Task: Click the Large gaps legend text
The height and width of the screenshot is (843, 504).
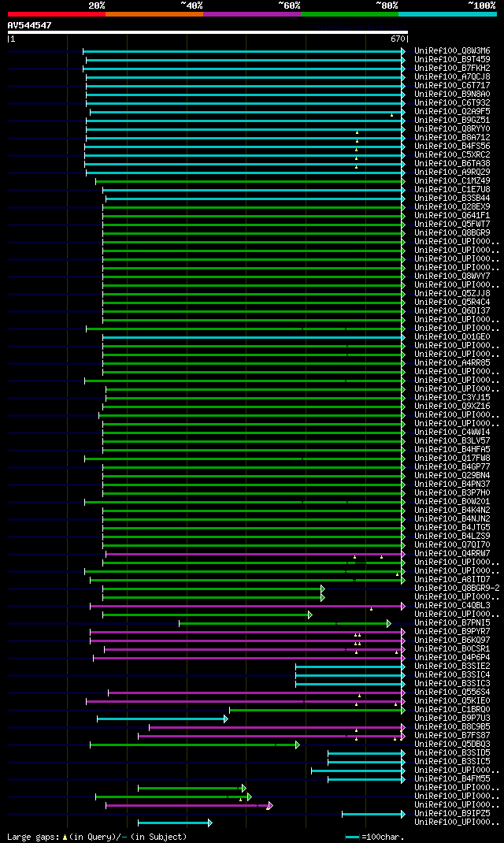Action: click(x=97, y=837)
